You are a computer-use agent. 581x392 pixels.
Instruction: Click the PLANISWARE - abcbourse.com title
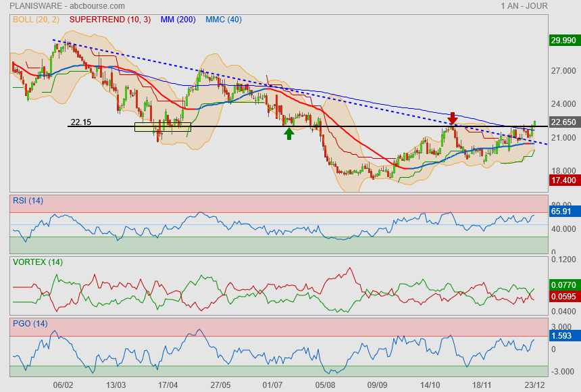point(51,6)
